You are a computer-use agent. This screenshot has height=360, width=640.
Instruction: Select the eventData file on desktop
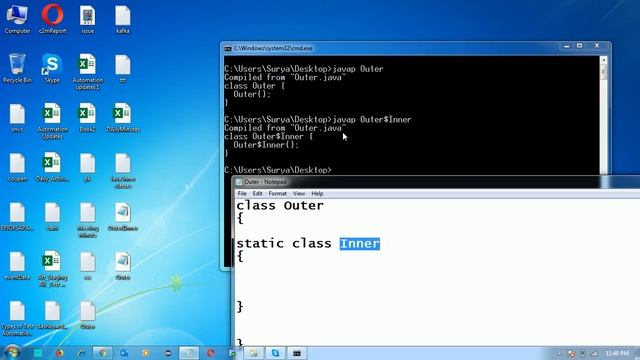17,266
